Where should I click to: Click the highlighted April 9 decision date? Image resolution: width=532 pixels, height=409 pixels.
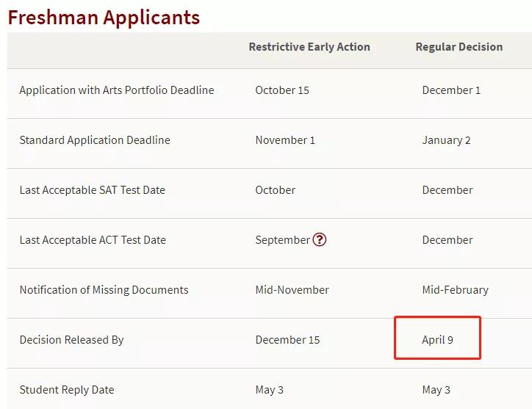tap(438, 339)
